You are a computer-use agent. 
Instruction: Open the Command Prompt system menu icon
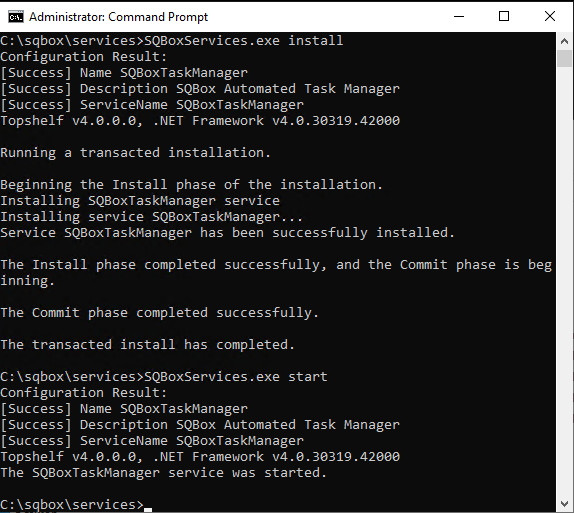point(16,17)
